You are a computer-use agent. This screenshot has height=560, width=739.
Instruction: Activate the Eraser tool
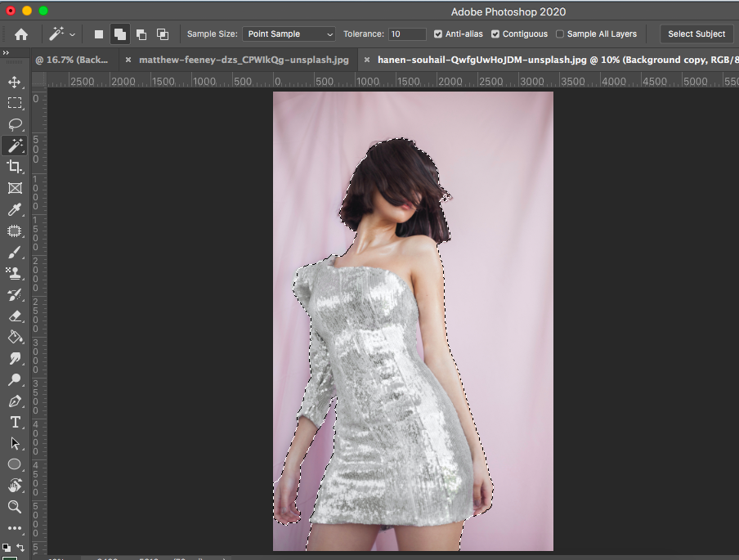tap(15, 316)
